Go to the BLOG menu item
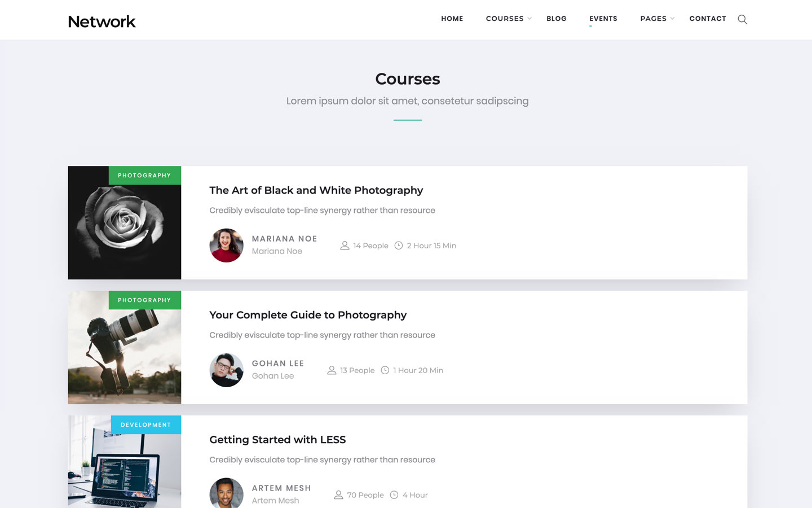 557,19
